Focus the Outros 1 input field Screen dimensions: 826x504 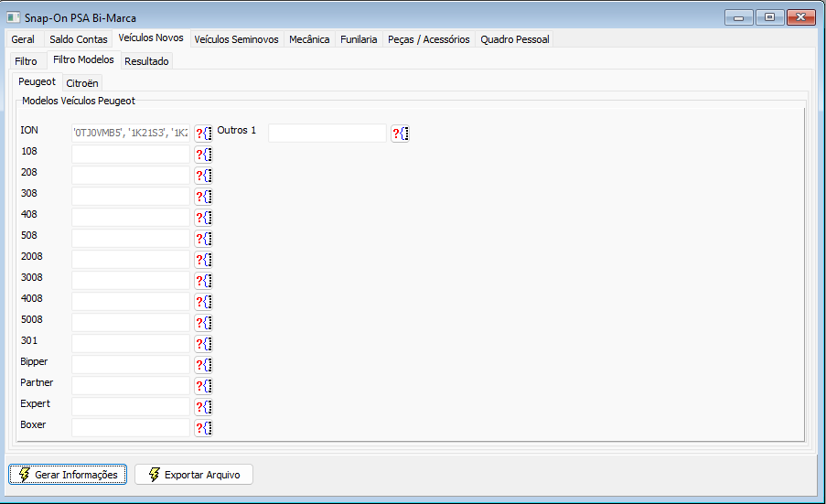coord(327,134)
